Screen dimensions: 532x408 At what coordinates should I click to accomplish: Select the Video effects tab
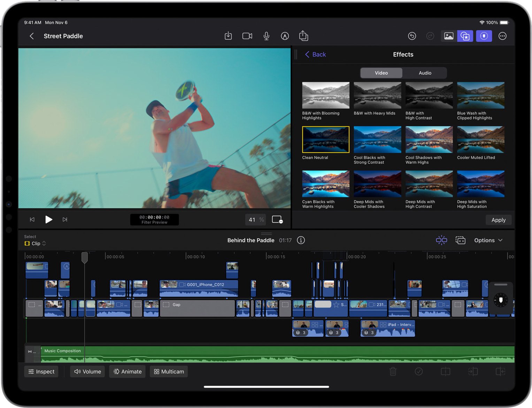[381, 73]
